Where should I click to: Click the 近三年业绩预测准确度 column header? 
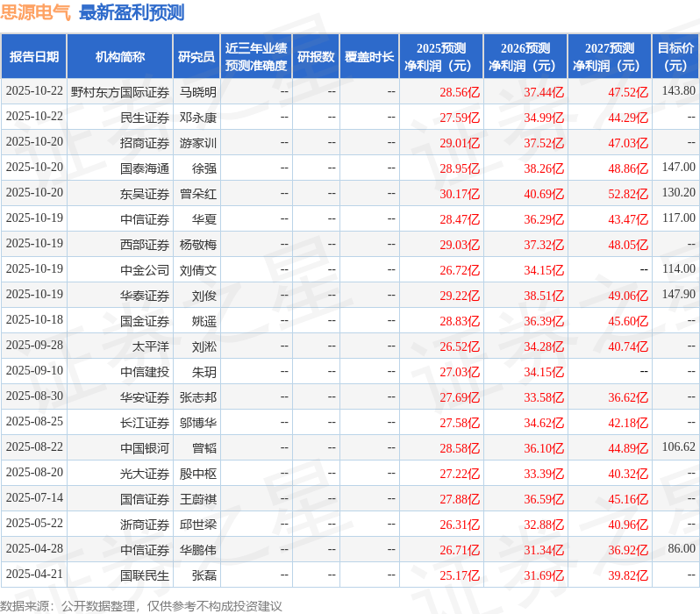pos(256,57)
